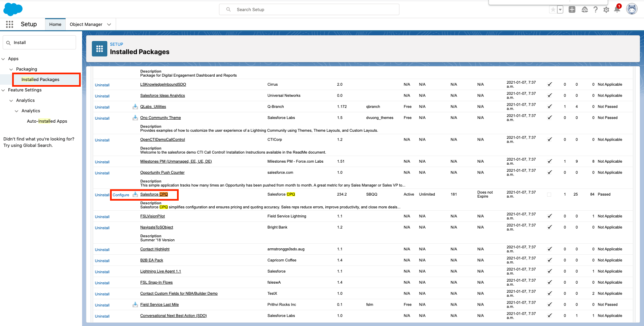Click the download icon next to Field Service Last Mile

pos(135,304)
